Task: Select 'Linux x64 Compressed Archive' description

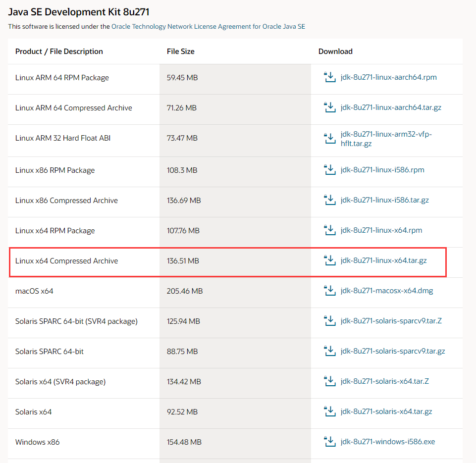Action: click(66, 260)
